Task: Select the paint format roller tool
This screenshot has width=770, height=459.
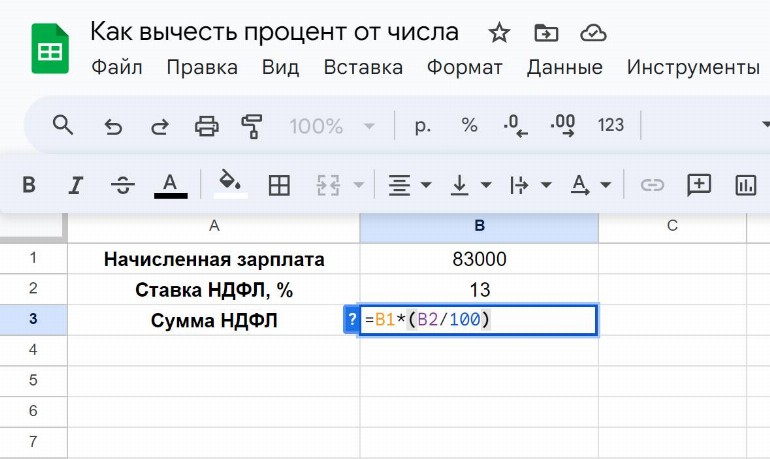Action: click(251, 126)
